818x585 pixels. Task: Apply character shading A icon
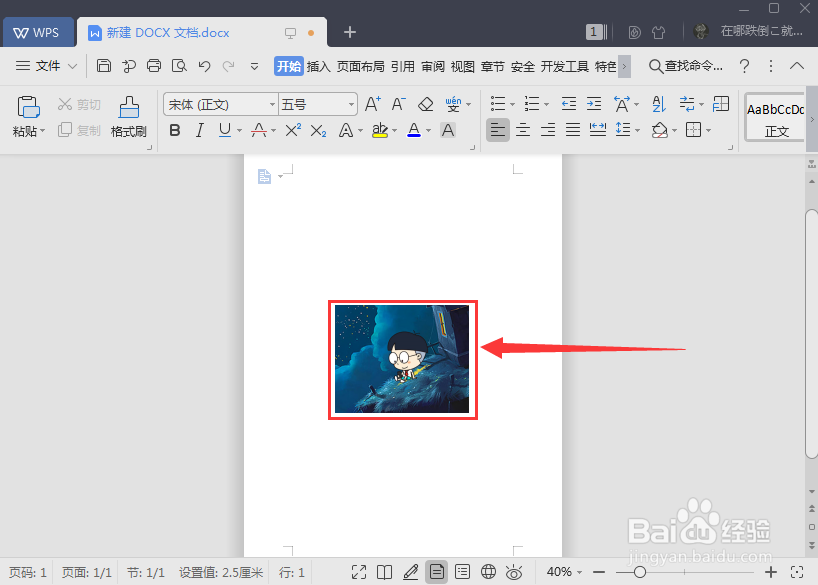click(x=448, y=130)
